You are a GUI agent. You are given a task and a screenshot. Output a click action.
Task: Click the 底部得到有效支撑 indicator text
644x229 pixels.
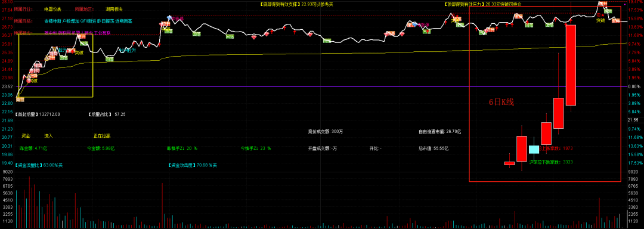tap(281, 5)
